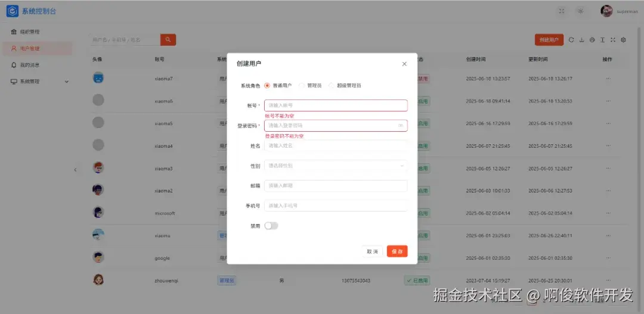Viewport: 644px width, 314px height.
Task: Open 我的消息 in the sidebar
Action: [x=37, y=65]
